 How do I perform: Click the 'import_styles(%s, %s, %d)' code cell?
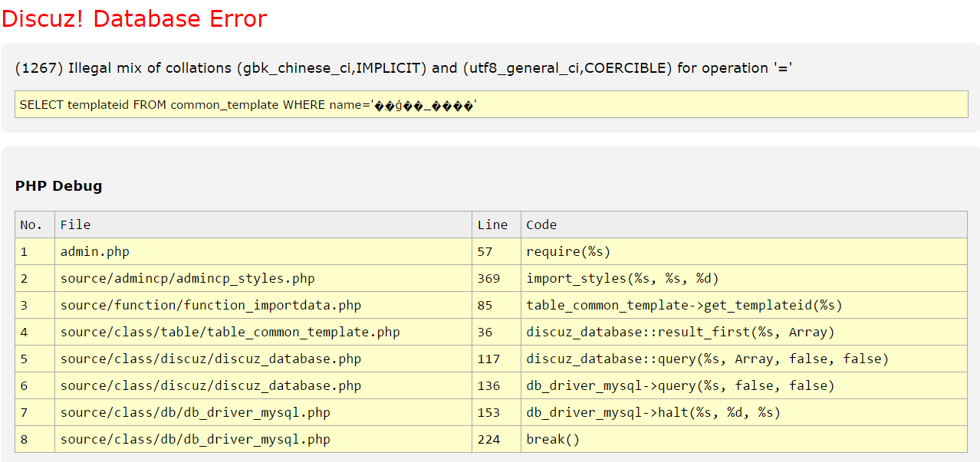[x=744, y=278]
